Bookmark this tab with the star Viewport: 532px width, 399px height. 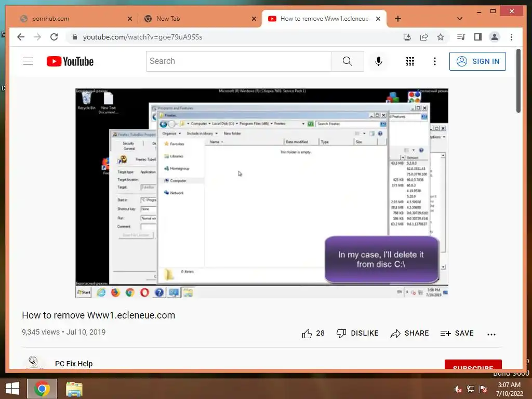[441, 37]
